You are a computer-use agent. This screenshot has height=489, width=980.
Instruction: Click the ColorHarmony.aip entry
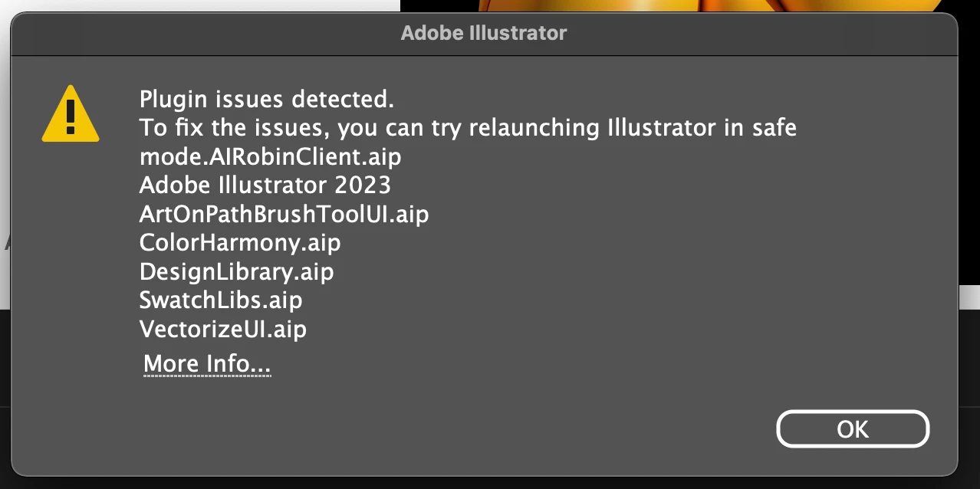(240, 243)
